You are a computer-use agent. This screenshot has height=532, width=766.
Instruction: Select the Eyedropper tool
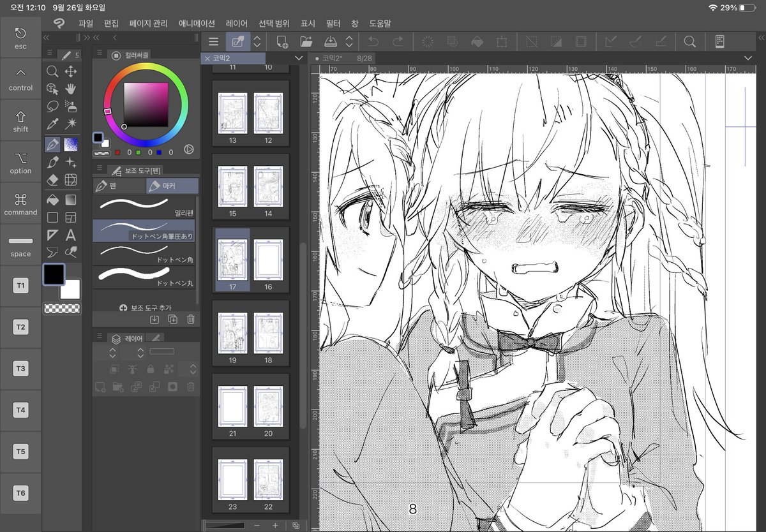[x=53, y=124]
